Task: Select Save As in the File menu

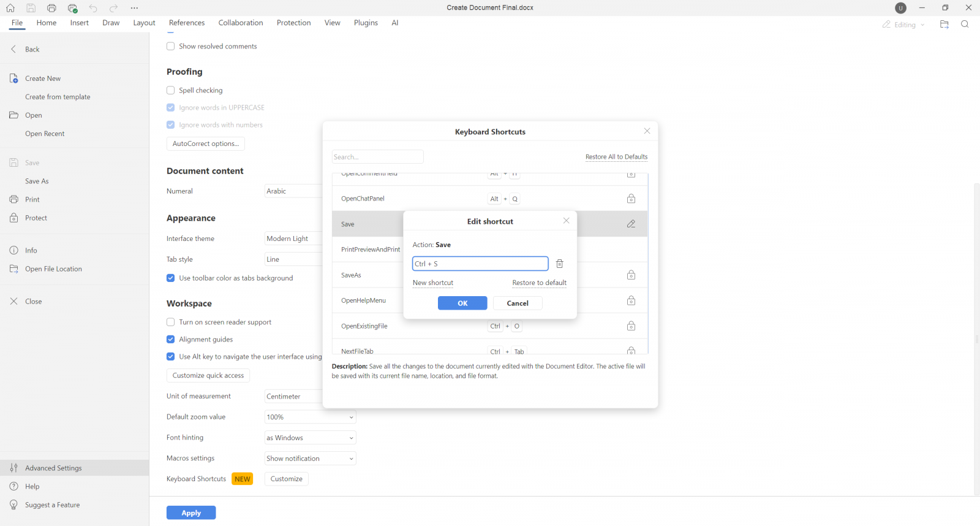Action: [x=37, y=181]
